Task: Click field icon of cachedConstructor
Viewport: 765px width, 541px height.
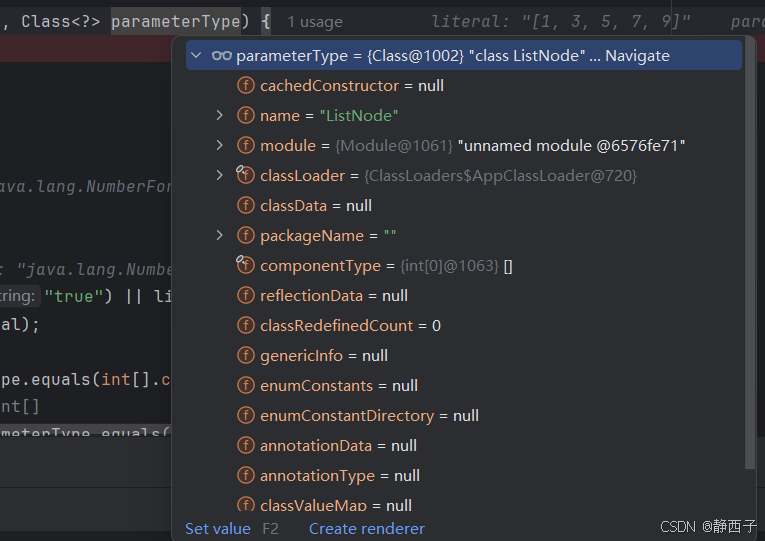Action: [246, 85]
